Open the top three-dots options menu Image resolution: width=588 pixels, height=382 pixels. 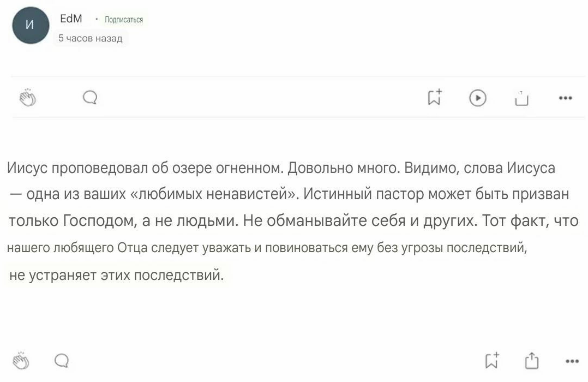[x=566, y=97]
